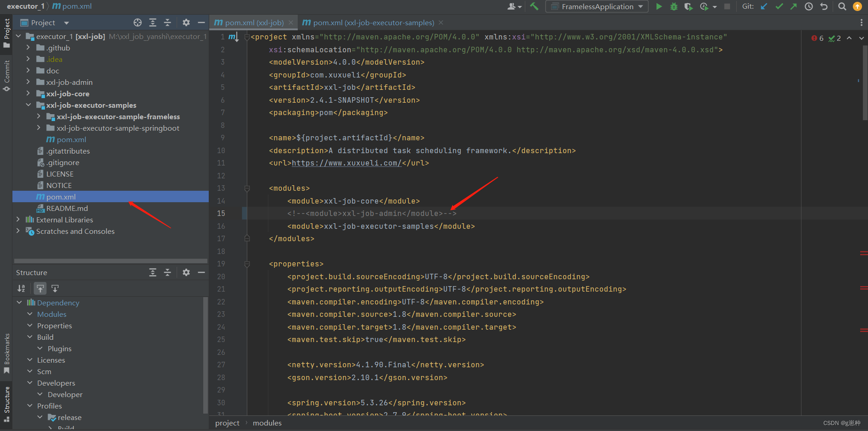Screen dimensions: 868x431
Task: Click the Git push arrow icon
Action: click(794, 6)
